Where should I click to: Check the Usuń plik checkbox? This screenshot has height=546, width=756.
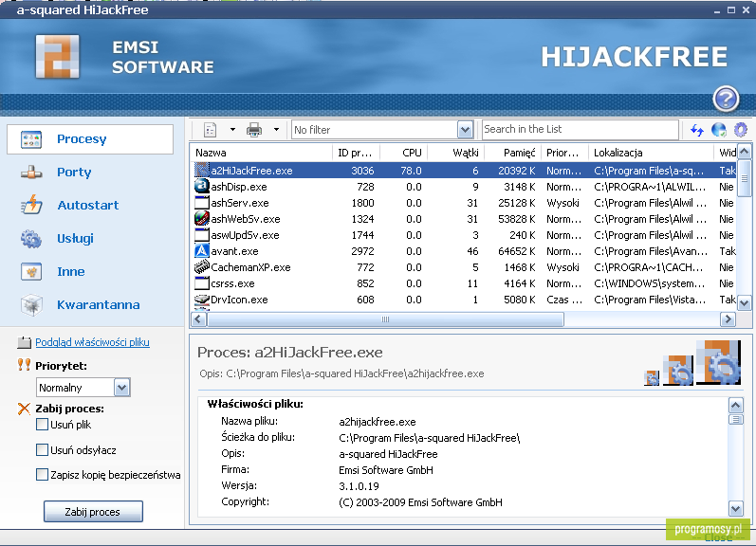pyautogui.click(x=42, y=425)
